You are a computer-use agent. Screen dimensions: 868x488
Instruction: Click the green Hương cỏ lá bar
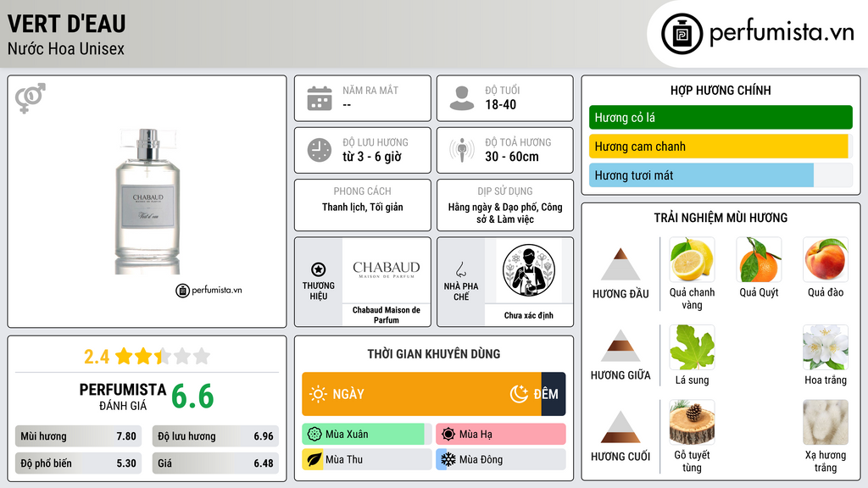[x=721, y=117]
